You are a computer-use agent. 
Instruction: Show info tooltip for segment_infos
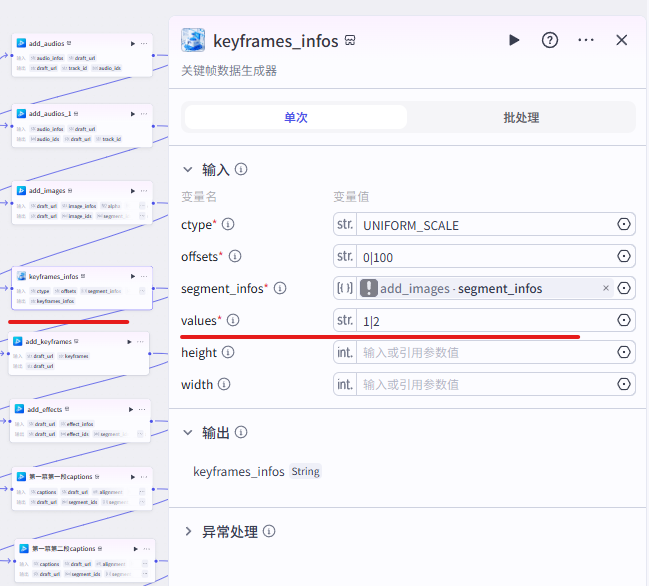(x=280, y=288)
